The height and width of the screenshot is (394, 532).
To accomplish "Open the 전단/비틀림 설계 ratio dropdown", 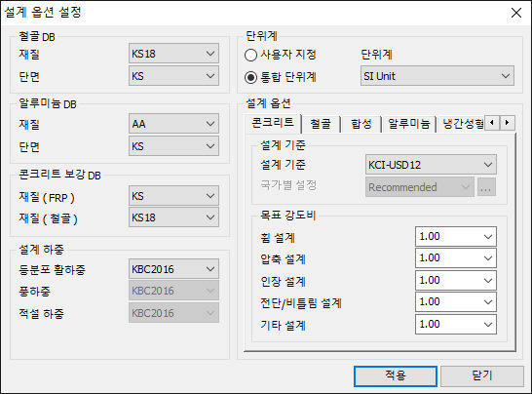I will [x=456, y=302].
